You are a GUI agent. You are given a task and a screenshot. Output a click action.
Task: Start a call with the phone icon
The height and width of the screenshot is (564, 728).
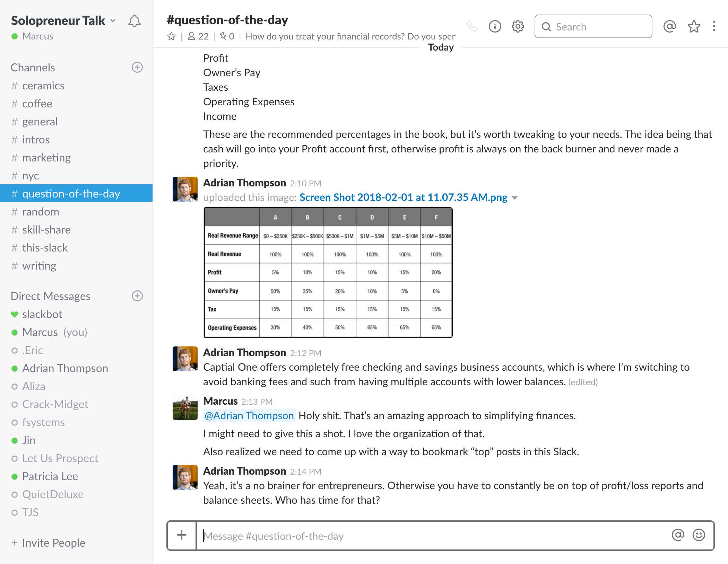click(472, 26)
